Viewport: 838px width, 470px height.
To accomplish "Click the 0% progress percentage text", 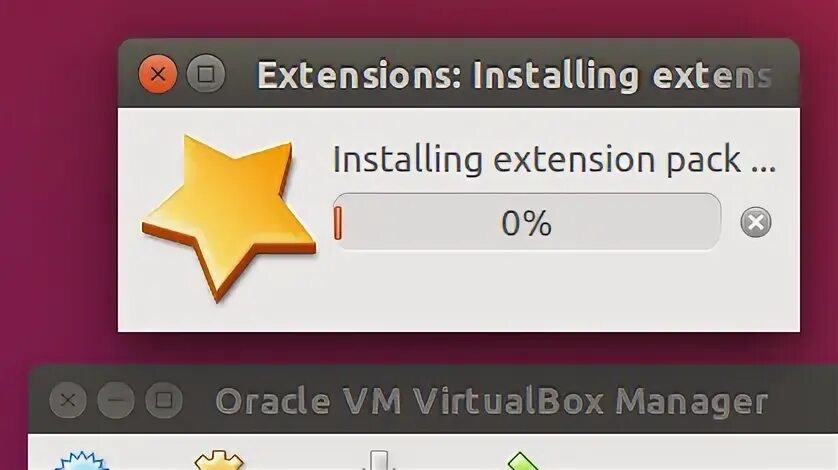I will [x=526, y=223].
